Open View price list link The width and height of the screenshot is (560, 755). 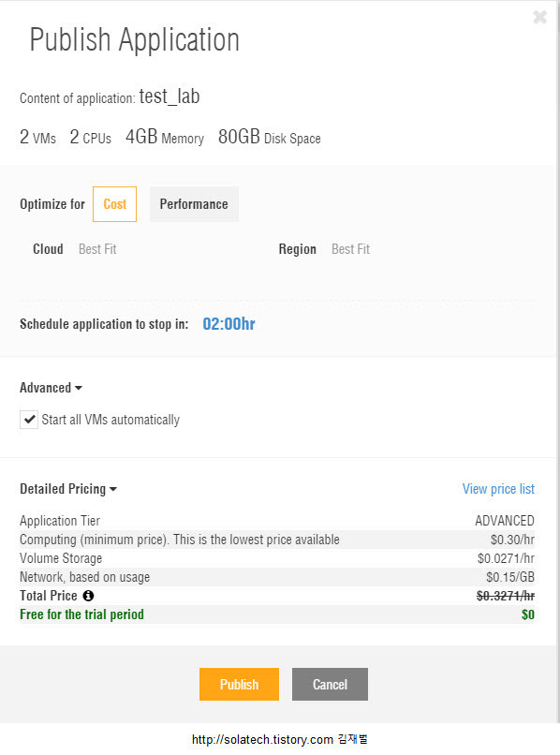[x=498, y=489]
